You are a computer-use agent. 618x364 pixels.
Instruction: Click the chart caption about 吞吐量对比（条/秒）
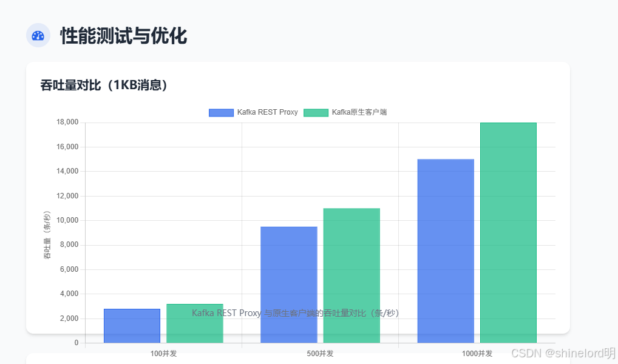coord(295,313)
